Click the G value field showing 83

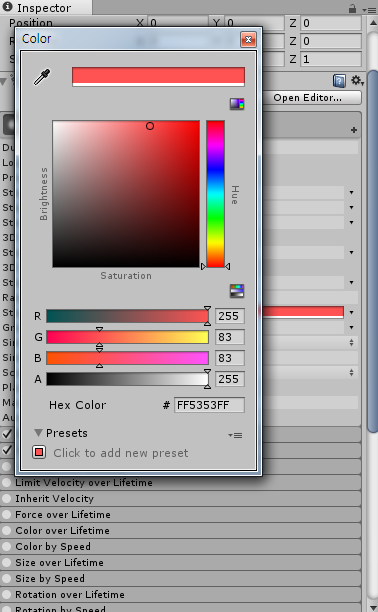[230, 337]
